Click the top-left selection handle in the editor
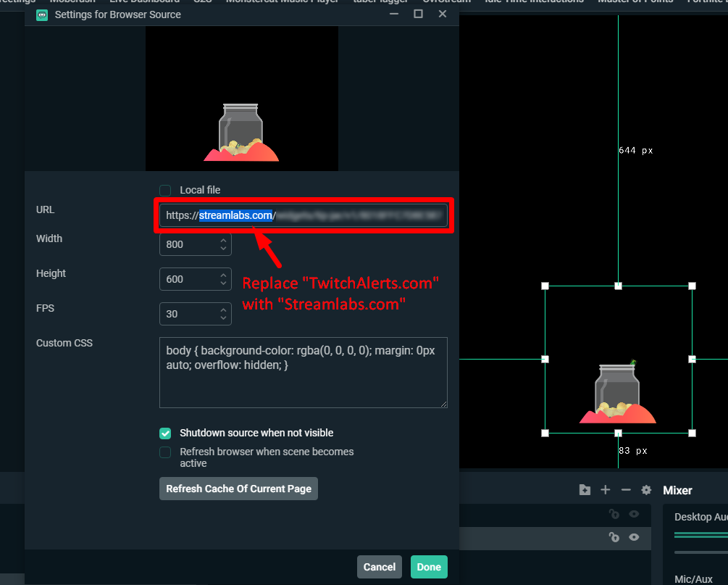 [x=545, y=286]
